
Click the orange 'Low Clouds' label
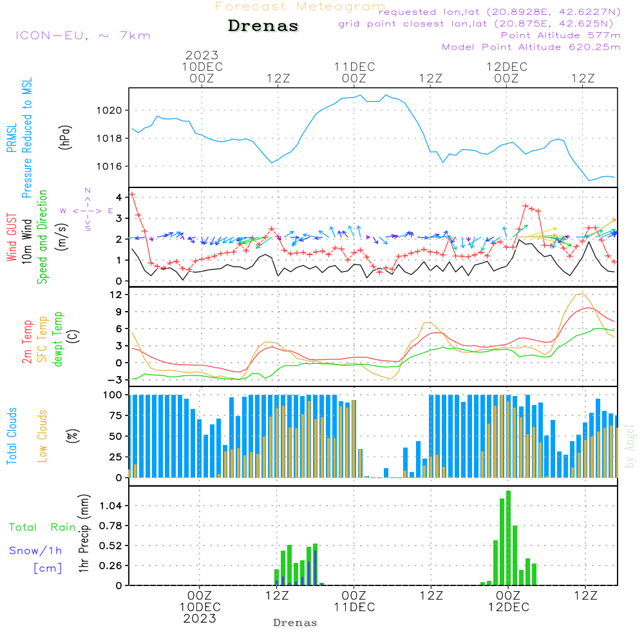point(42,436)
